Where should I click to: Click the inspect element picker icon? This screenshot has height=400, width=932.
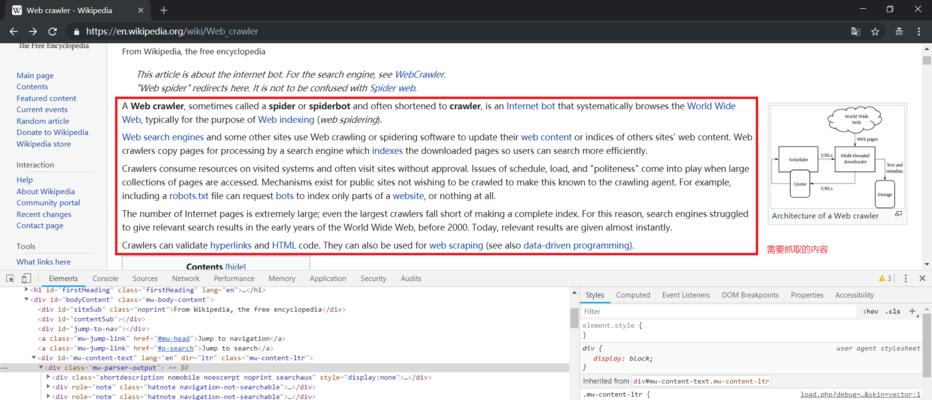coord(10,279)
